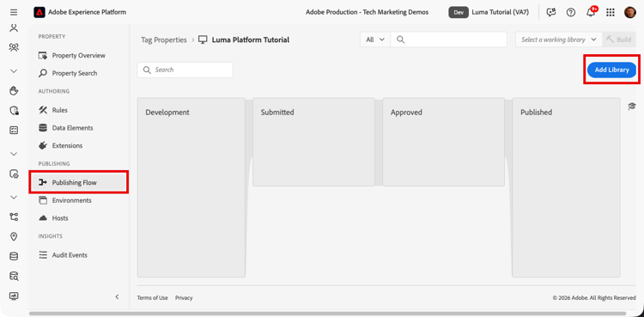Click the shield with lock icon in left rail
644x317 pixels.
[14, 110]
